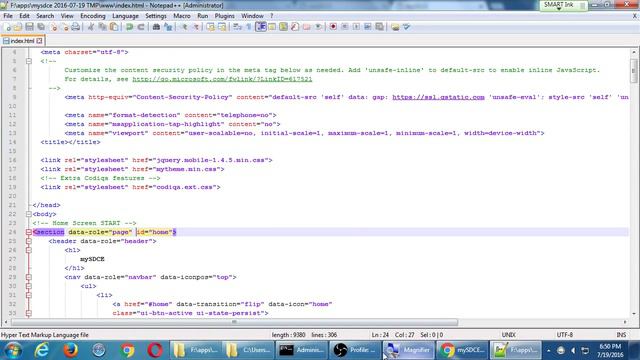Collapse the fold at line 33
Screen dimensions: 640x360
click(x=29, y=313)
